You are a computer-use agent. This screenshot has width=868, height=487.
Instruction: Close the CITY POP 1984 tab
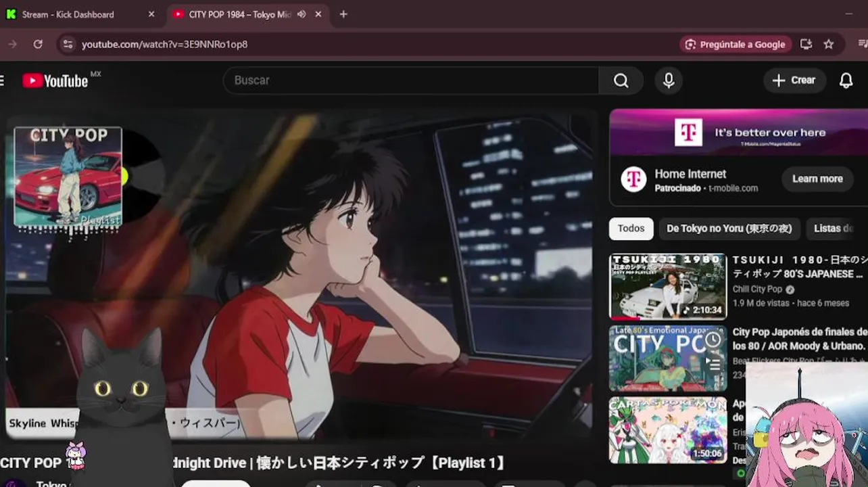pyautogui.click(x=318, y=14)
